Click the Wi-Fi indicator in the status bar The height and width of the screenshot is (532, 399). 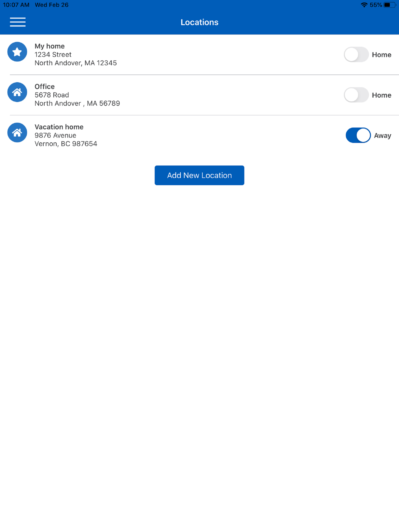(x=364, y=4)
